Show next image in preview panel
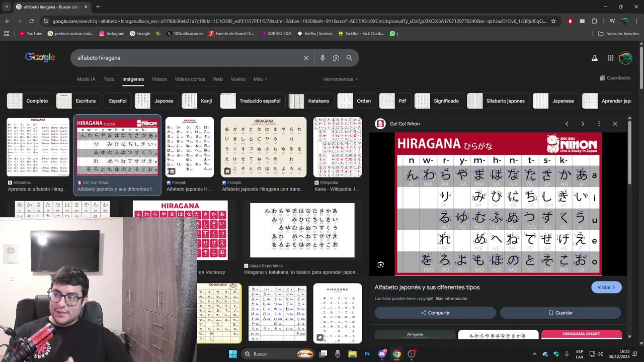 click(583, 124)
